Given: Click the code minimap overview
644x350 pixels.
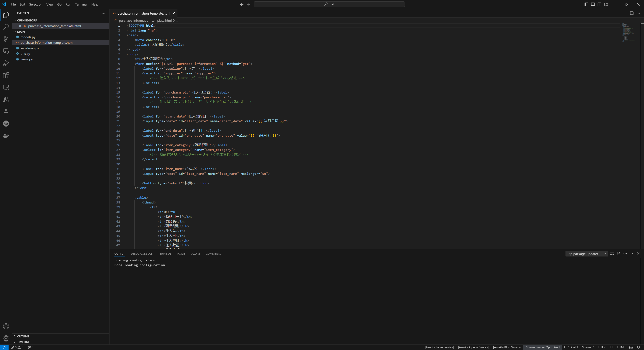Looking at the screenshot, I should tap(628, 33).
